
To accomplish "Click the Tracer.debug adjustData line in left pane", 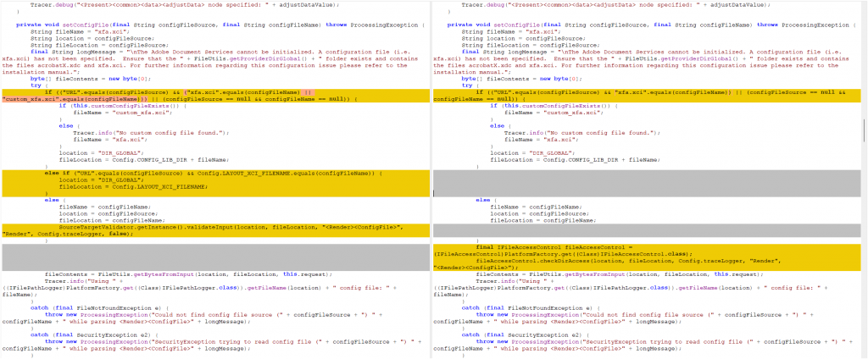I will (x=185, y=4).
